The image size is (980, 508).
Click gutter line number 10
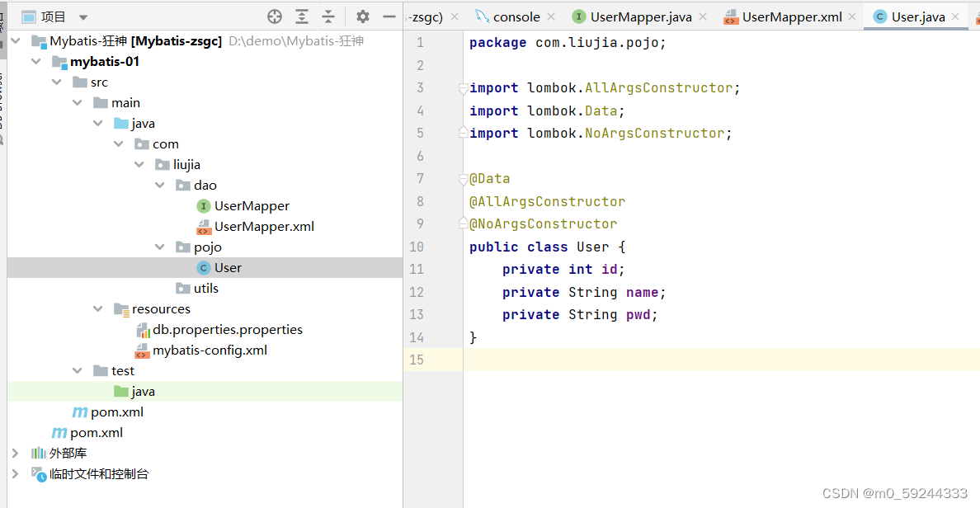(x=417, y=247)
